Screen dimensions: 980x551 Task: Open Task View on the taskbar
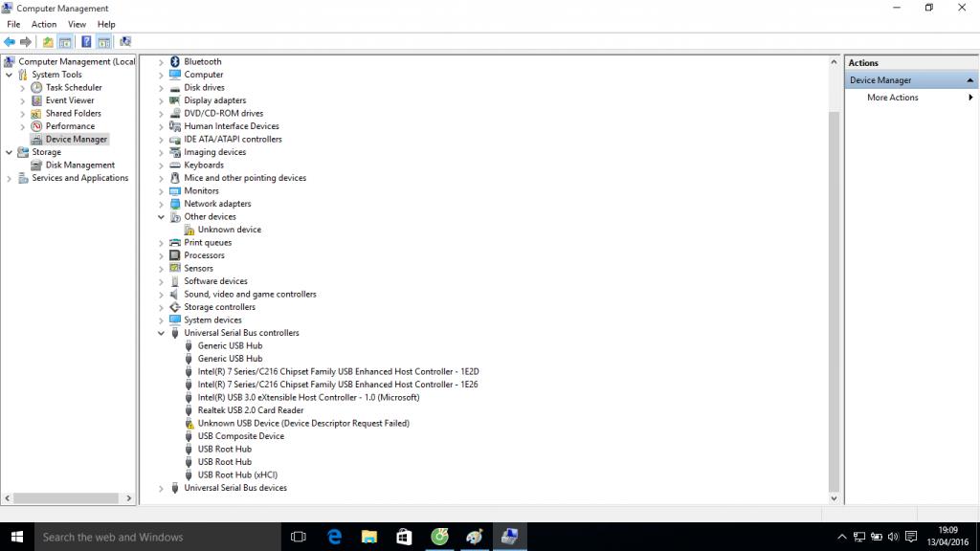tap(299, 537)
